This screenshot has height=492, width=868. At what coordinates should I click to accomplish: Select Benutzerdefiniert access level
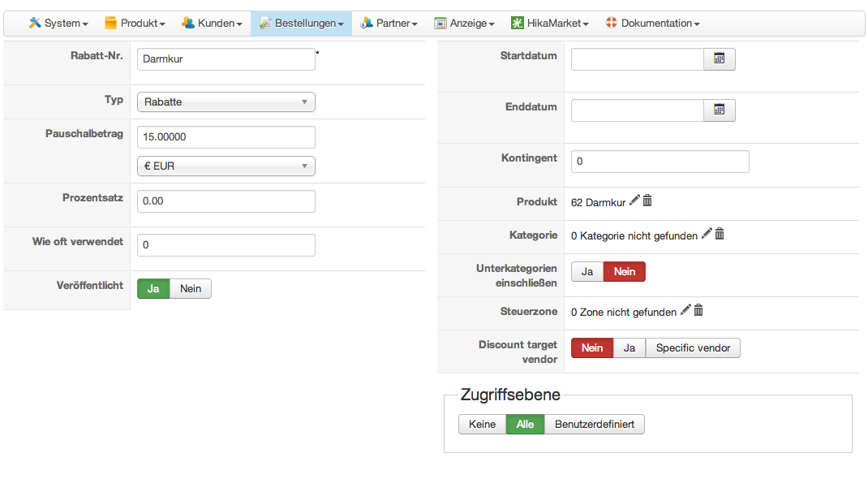[595, 424]
